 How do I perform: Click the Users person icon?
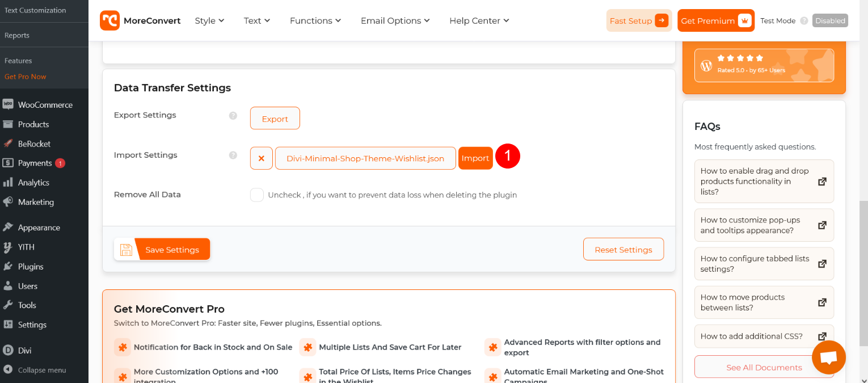pyautogui.click(x=8, y=286)
